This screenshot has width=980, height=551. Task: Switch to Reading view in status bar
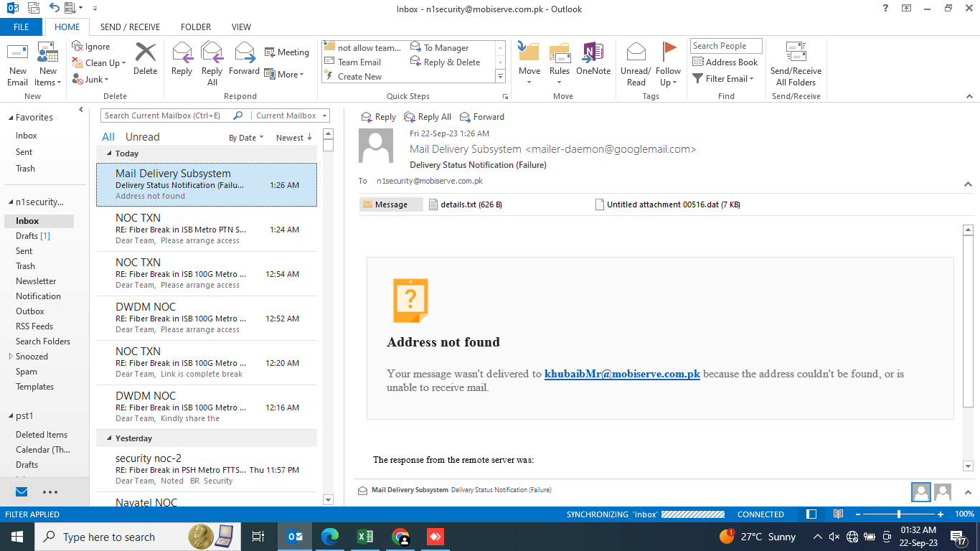(838, 514)
